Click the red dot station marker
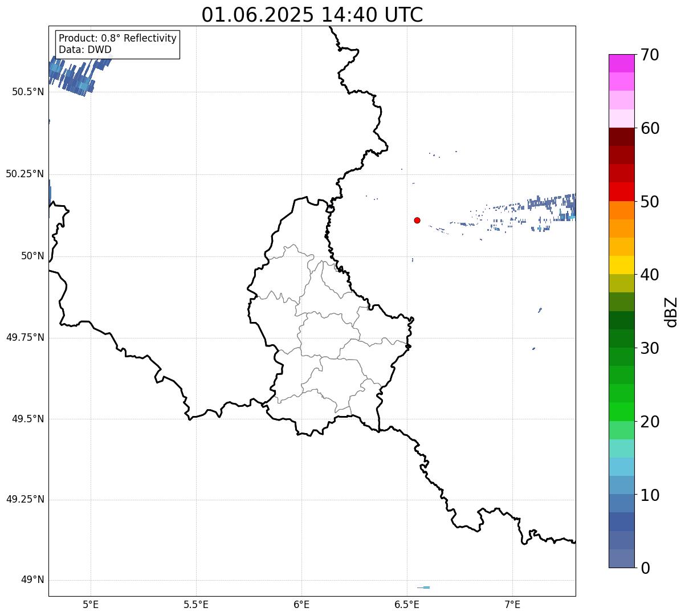The image size is (685, 616). [x=417, y=220]
